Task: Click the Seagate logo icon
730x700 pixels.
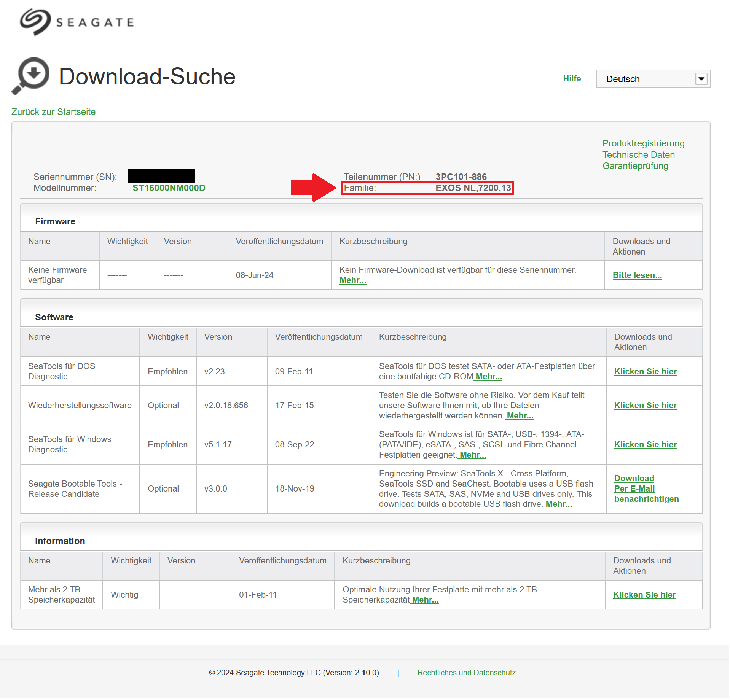Action: click(x=35, y=22)
